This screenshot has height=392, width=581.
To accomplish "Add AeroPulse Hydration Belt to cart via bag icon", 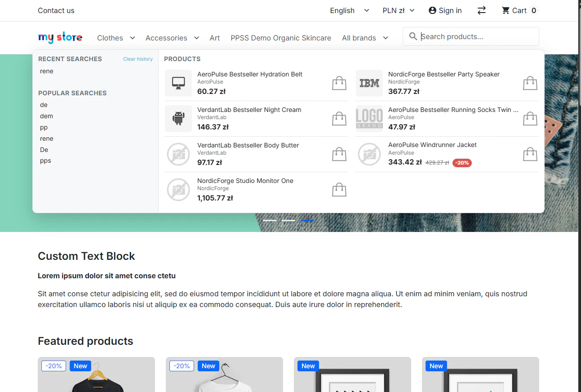I will point(339,83).
